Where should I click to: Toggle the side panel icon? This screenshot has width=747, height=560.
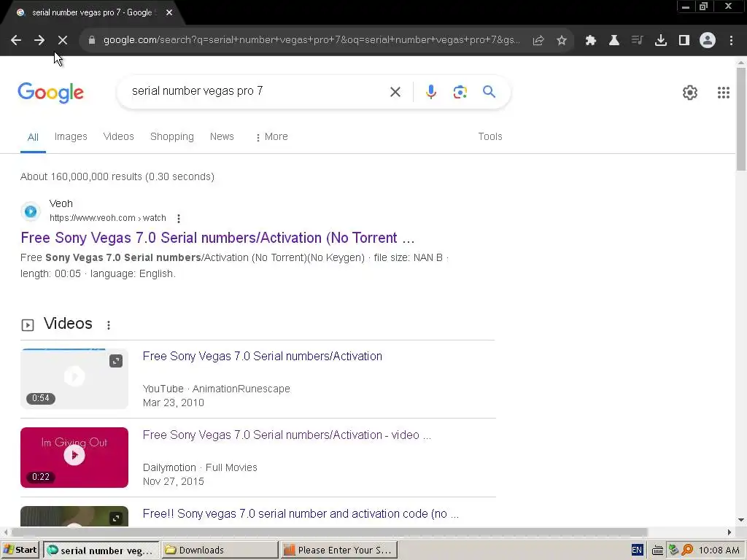(x=684, y=41)
